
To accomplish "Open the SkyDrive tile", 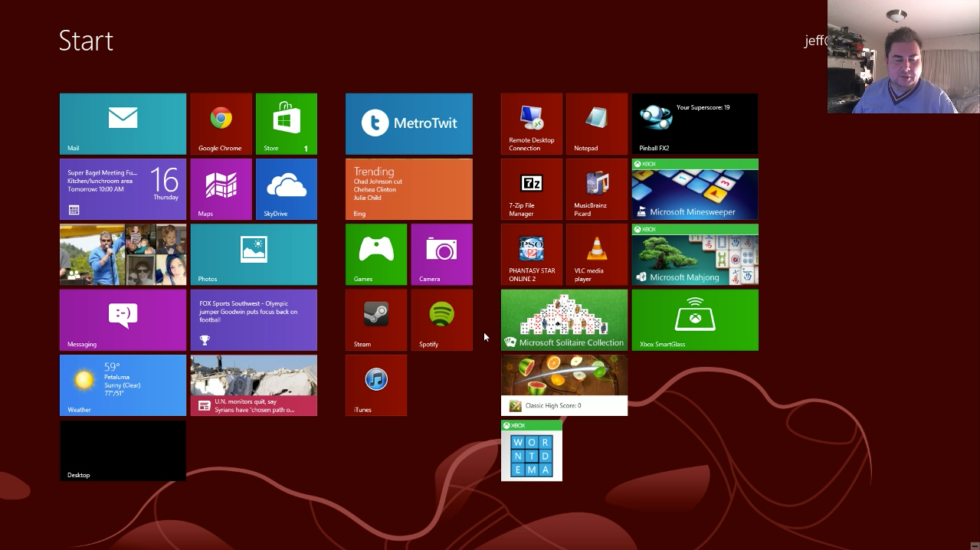I will [287, 189].
